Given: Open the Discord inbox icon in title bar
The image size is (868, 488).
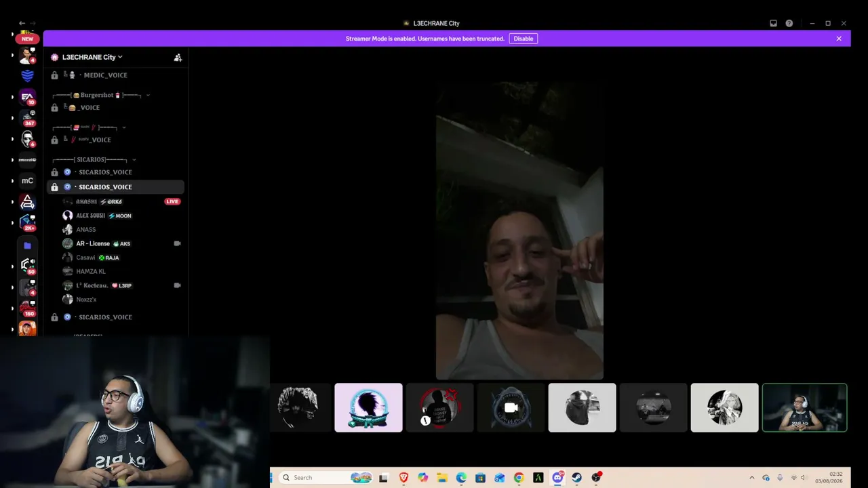Looking at the screenshot, I should [x=773, y=23].
